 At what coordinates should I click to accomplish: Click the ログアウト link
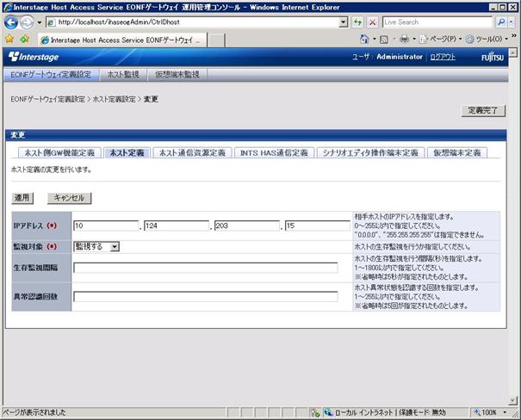tap(443, 57)
